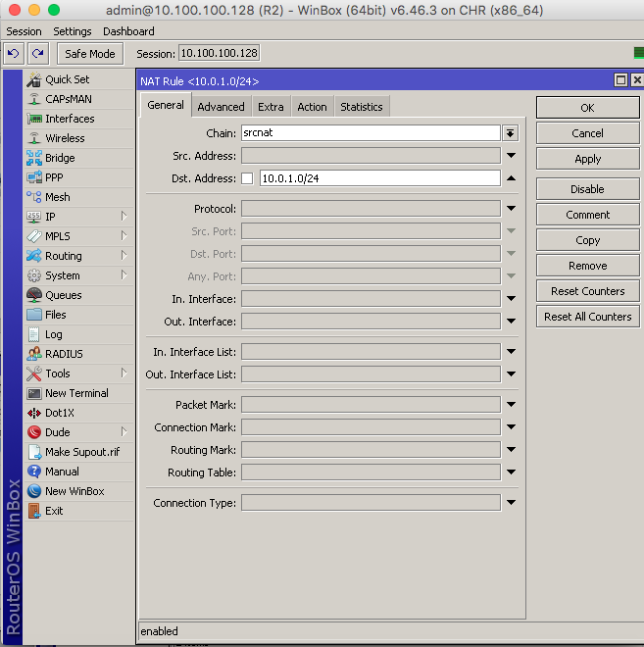This screenshot has height=647, width=644.
Task: Expand the Routing Table field arrow
Action: 511,473
